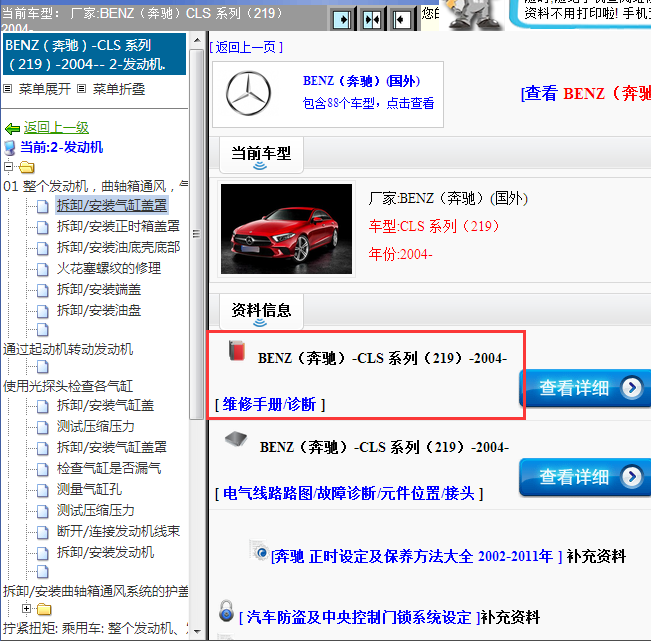Click 包含88个车型，点击查看 link
This screenshot has width=651, height=641.
coord(368,103)
